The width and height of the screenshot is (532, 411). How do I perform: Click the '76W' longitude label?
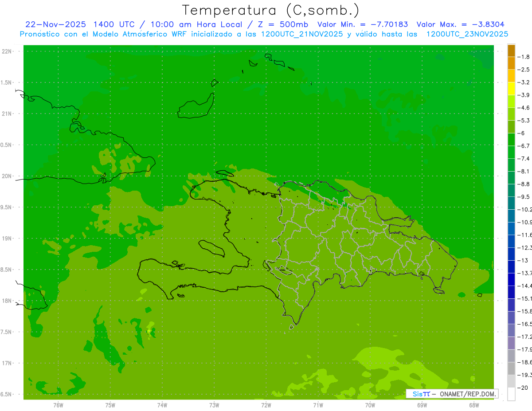58,405
